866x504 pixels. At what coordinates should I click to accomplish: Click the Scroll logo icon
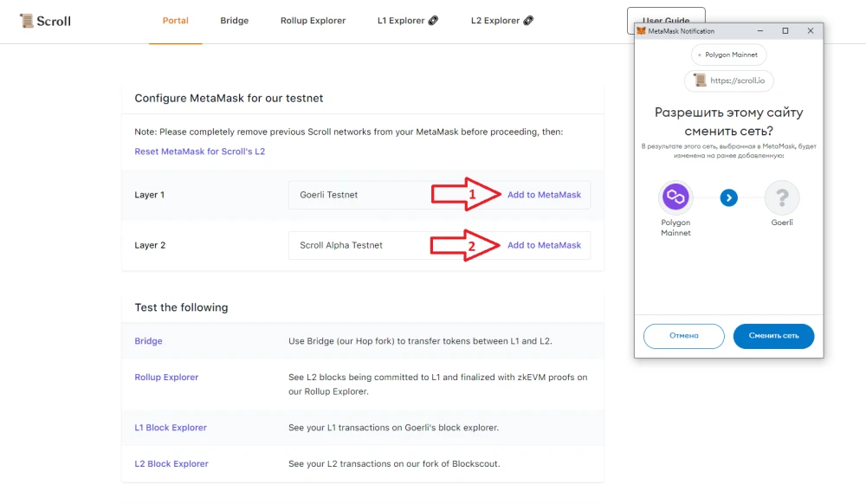coord(26,21)
